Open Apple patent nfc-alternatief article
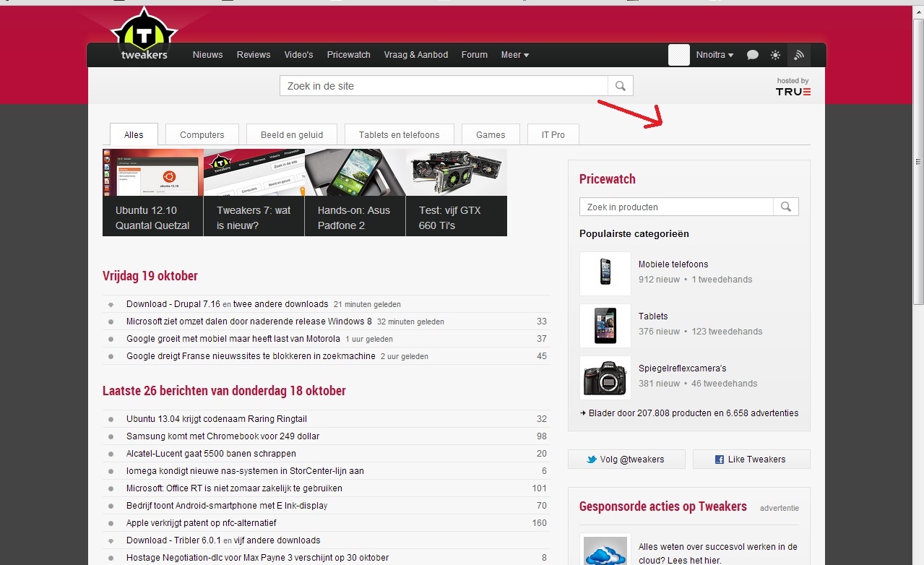 tap(201, 523)
